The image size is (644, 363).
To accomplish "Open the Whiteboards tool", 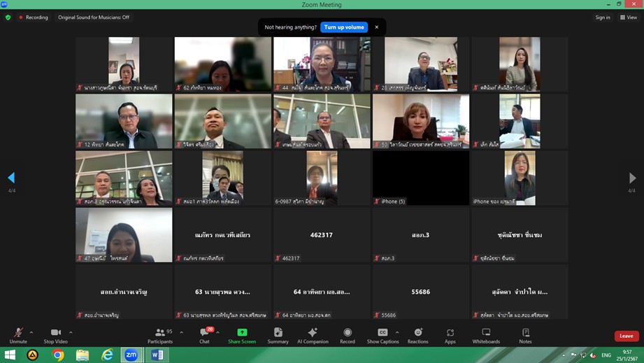I will (486, 335).
